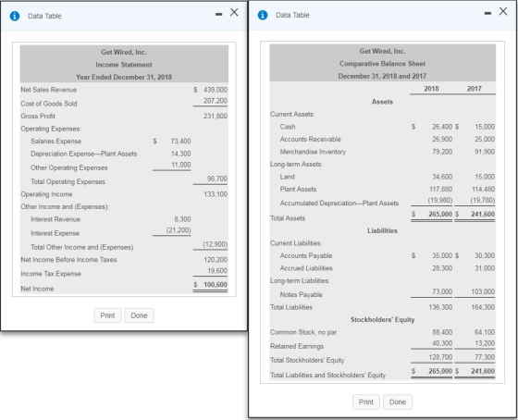Click the Interest Revenue value 8,300
Image resolution: width=518 pixels, height=420 pixels.
(182, 219)
